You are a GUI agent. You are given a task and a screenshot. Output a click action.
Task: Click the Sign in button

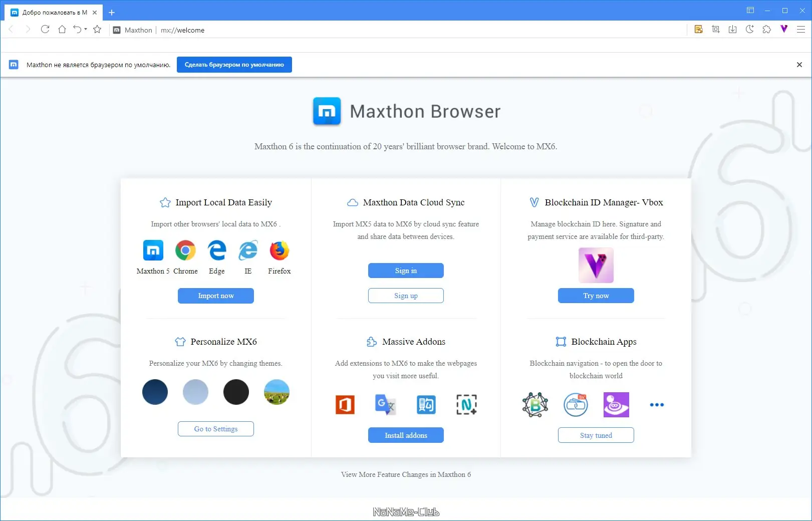coord(406,271)
